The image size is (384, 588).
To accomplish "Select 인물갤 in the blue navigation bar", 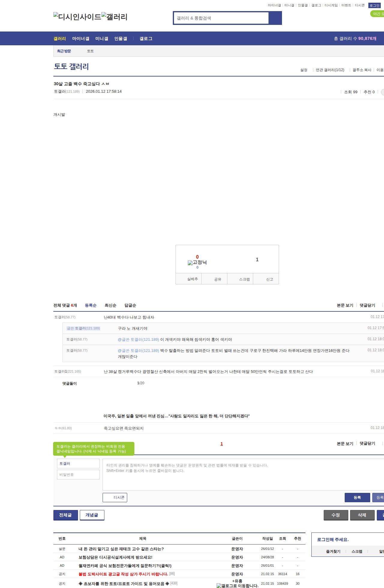I will [121, 38].
